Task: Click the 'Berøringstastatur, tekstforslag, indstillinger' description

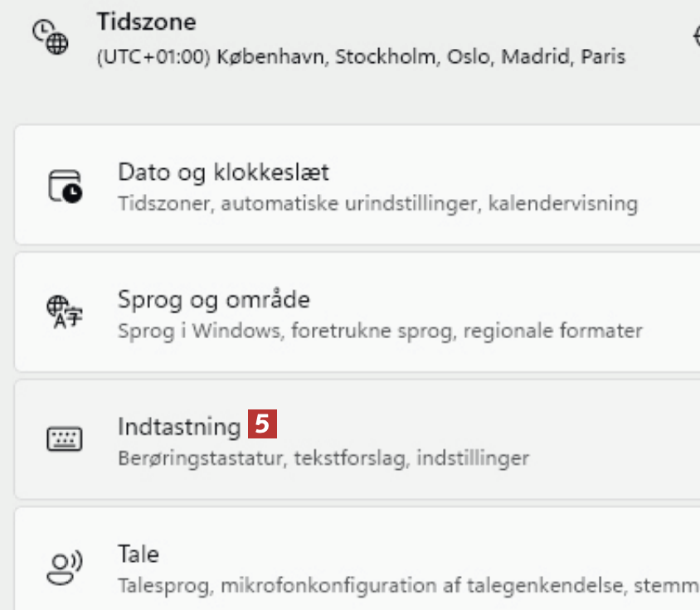Action: [x=323, y=457]
